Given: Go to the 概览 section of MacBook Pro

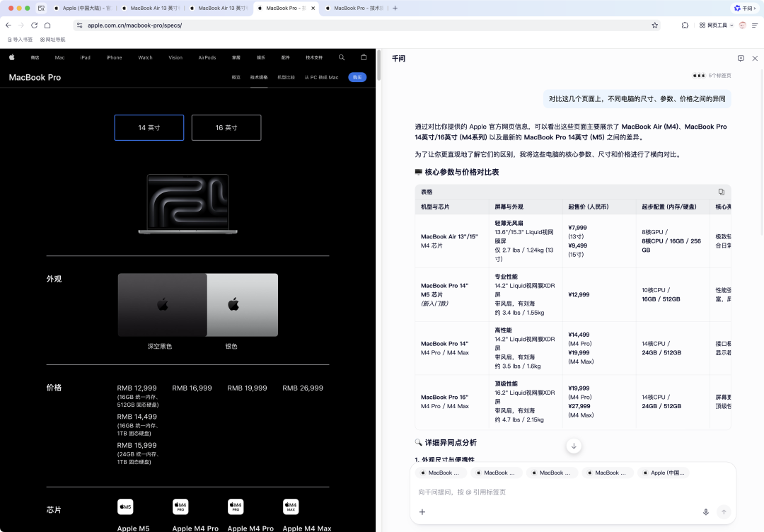Looking at the screenshot, I should [x=236, y=77].
